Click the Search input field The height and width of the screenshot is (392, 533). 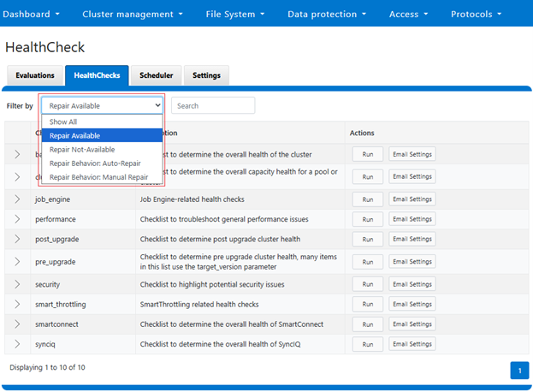click(213, 106)
